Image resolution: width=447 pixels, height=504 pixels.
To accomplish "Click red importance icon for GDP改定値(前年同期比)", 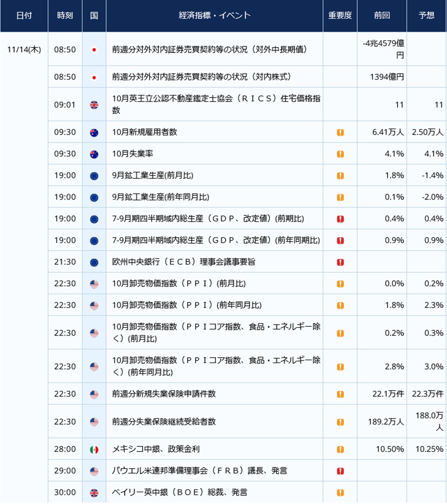I will pos(340,241).
